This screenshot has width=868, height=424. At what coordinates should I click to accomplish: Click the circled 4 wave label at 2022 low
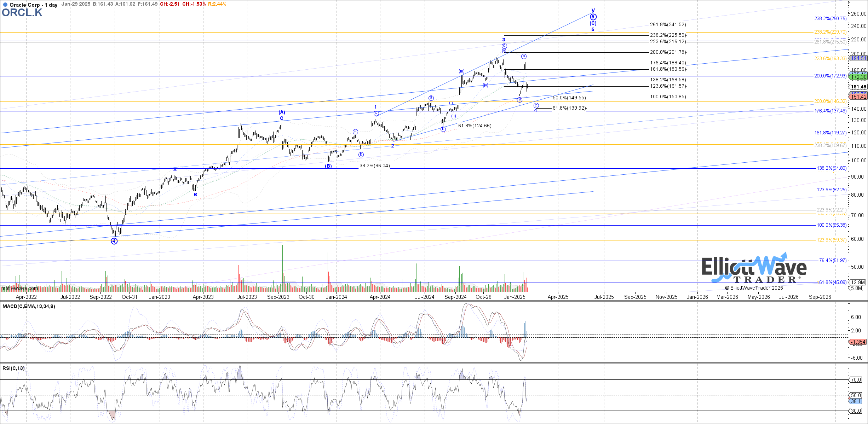coord(114,241)
